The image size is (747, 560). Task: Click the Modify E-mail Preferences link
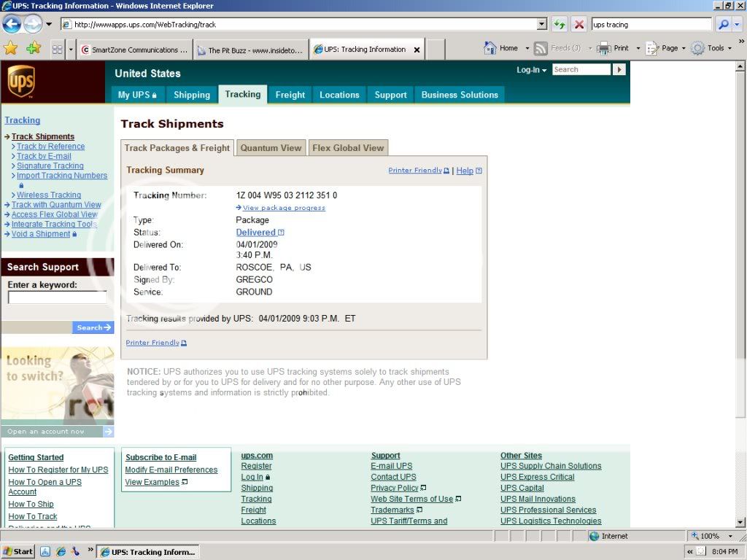pos(171,470)
